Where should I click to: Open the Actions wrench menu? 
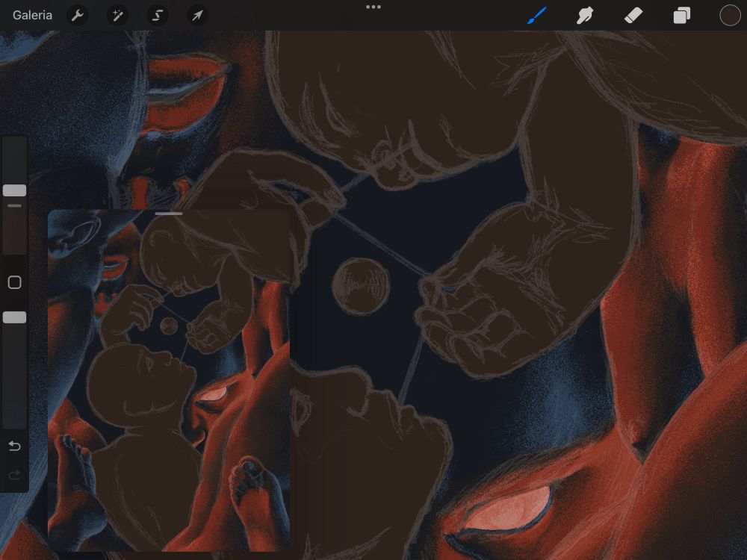pos(78,16)
